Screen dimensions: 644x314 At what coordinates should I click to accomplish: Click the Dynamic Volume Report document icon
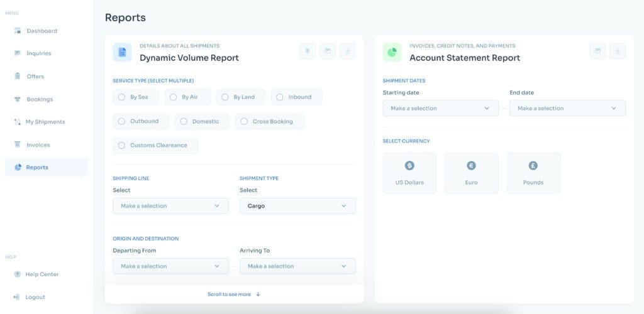(x=122, y=52)
